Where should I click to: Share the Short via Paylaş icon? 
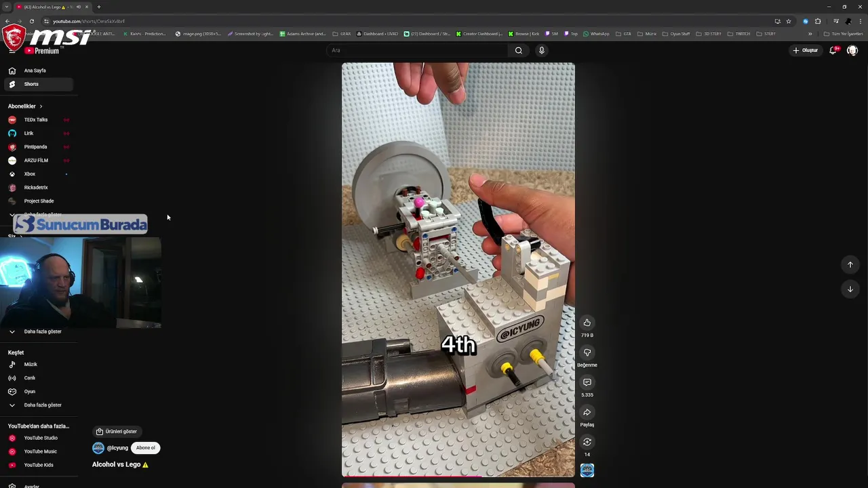tap(587, 412)
